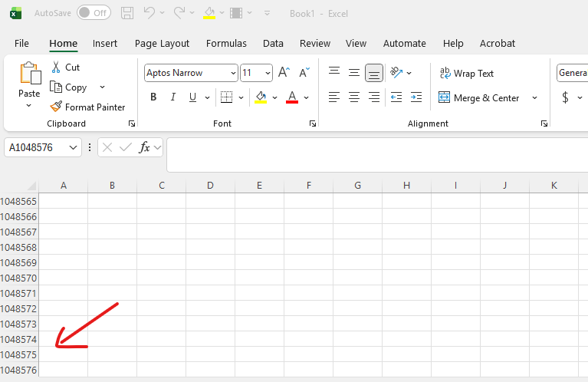Click Decrease Indent icon
The width and height of the screenshot is (588, 382).
[396, 97]
